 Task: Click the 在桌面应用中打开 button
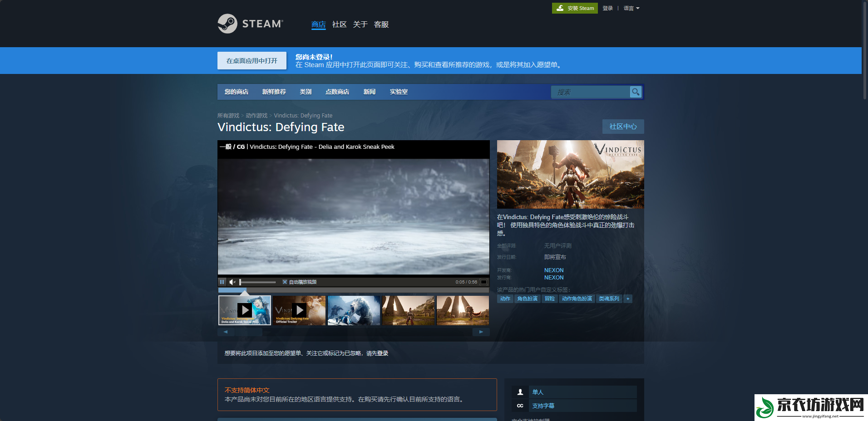252,61
